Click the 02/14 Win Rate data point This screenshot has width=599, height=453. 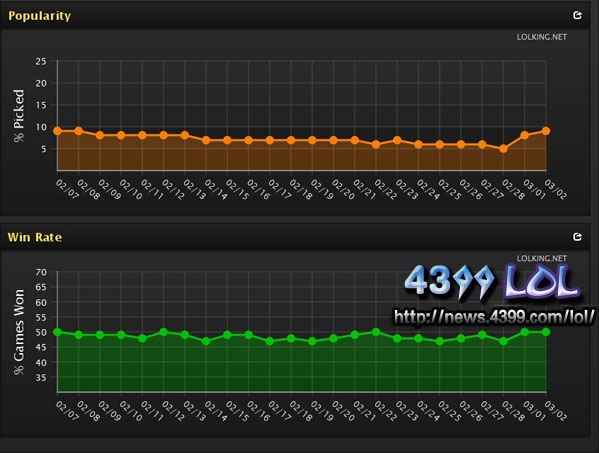click(206, 341)
